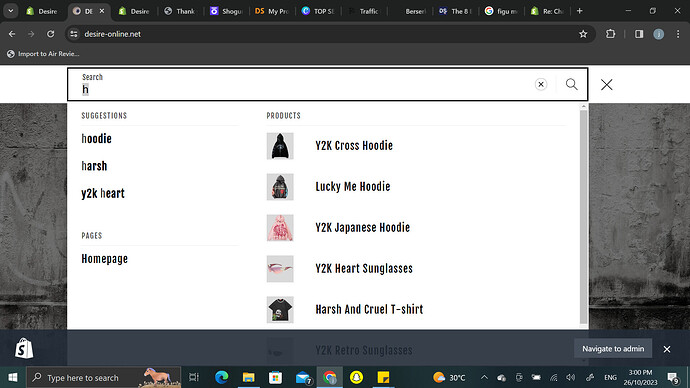Switch to the first Desire tab
690x388 pixels.
click(x=42, y=11)
